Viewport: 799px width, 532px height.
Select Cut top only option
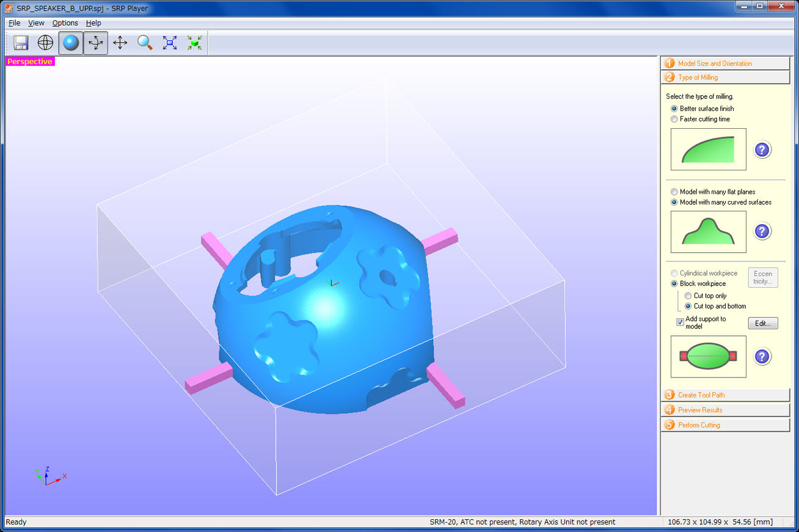coord(688,296)
